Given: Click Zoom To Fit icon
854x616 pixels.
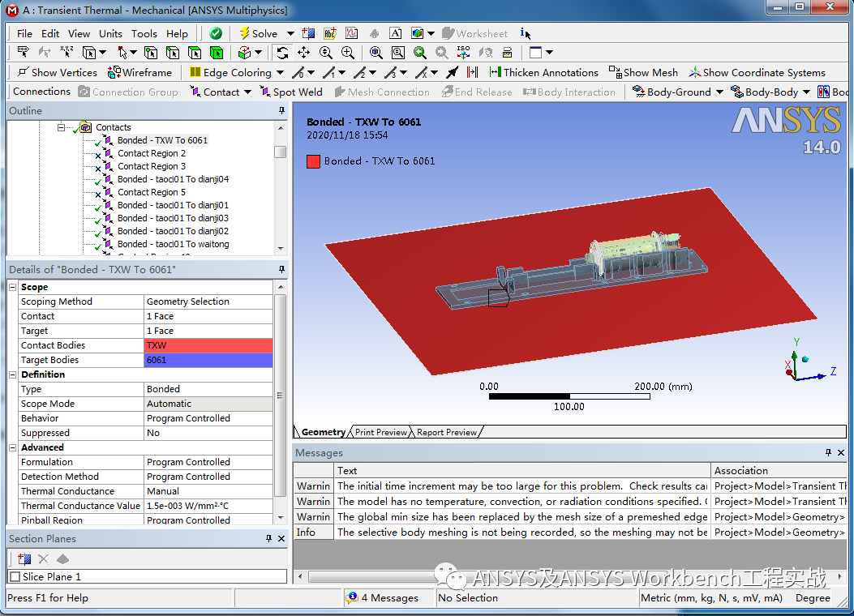Looking at the screenshot, I should click(376, 52).
